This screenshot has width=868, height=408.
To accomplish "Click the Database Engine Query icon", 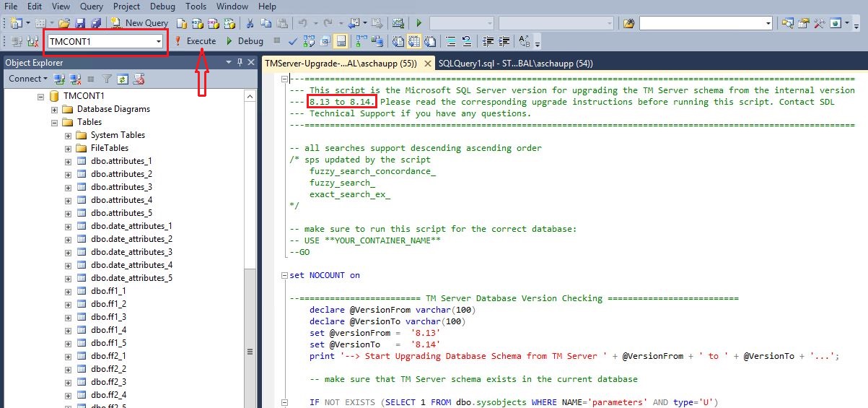I will (x=181, y=23).
